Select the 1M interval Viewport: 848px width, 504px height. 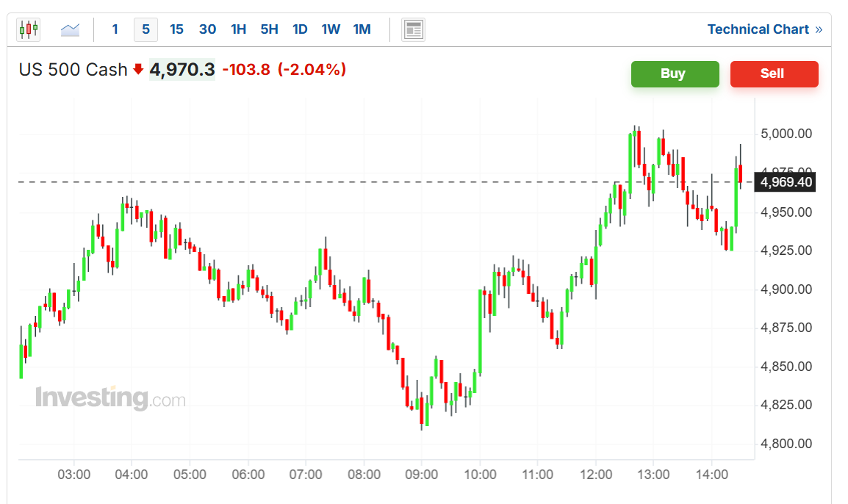(362, 29)
